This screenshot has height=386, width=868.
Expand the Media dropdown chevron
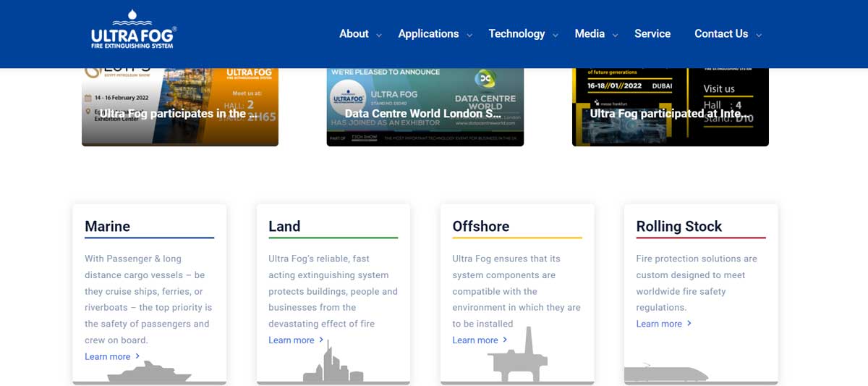point(616,35)
